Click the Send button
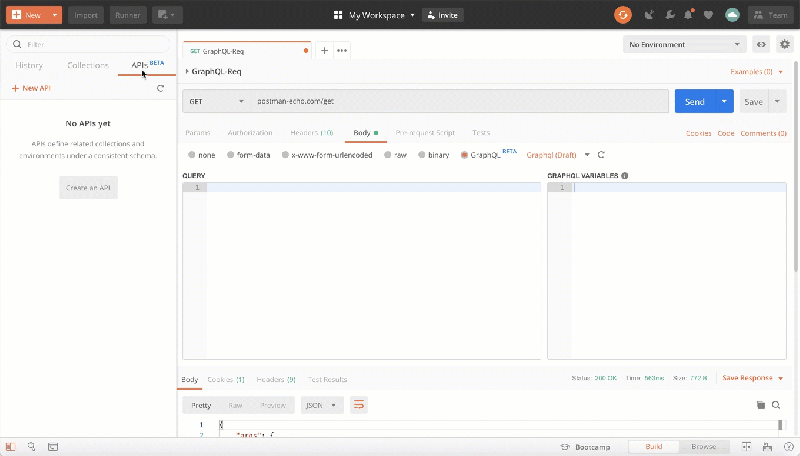Image resolution: width=800 pixels, height=456 pixels. click(694, 101)
